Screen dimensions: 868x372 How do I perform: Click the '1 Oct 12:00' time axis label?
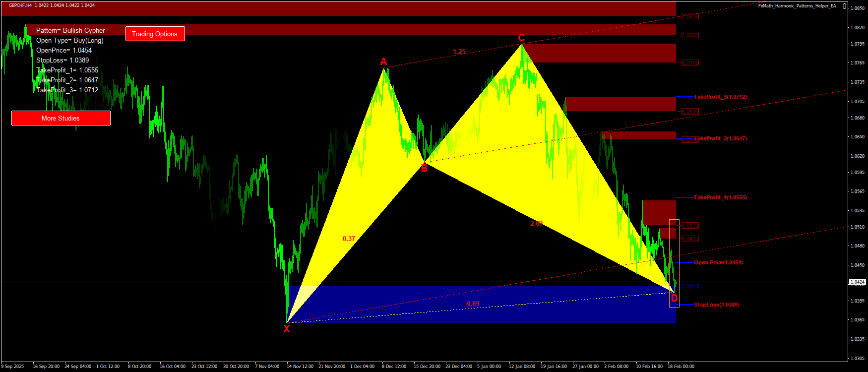click(x=108, y=367)
